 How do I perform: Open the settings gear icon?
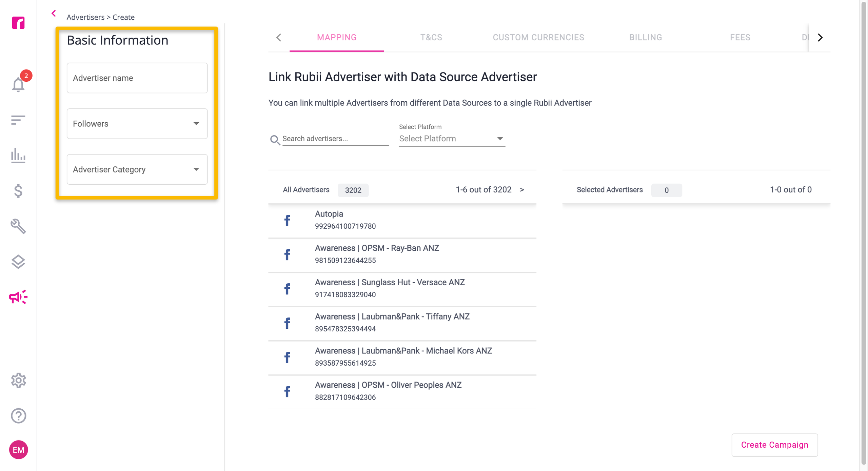click(18, 381)
